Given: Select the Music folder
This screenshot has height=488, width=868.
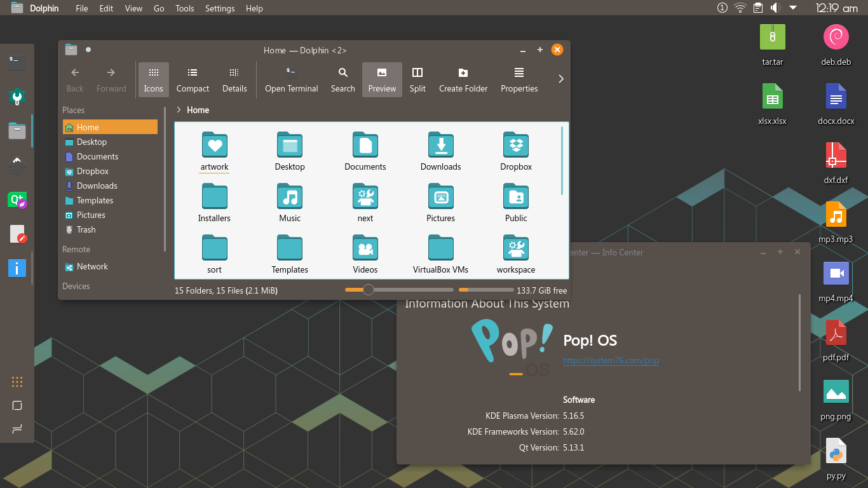Looking at the screenshot, I should (x=290, y=203).
